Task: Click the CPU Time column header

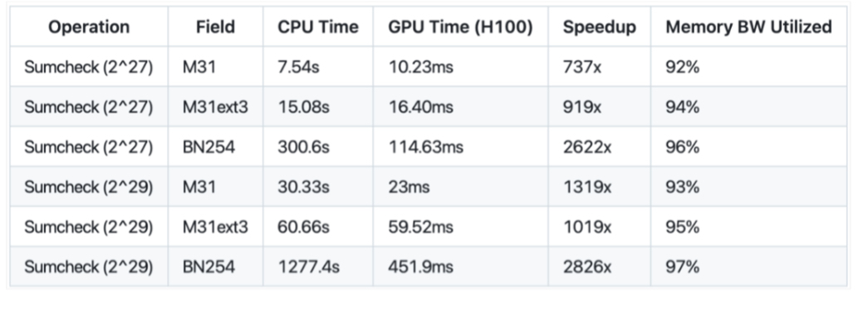Action: tap(318, 27)
